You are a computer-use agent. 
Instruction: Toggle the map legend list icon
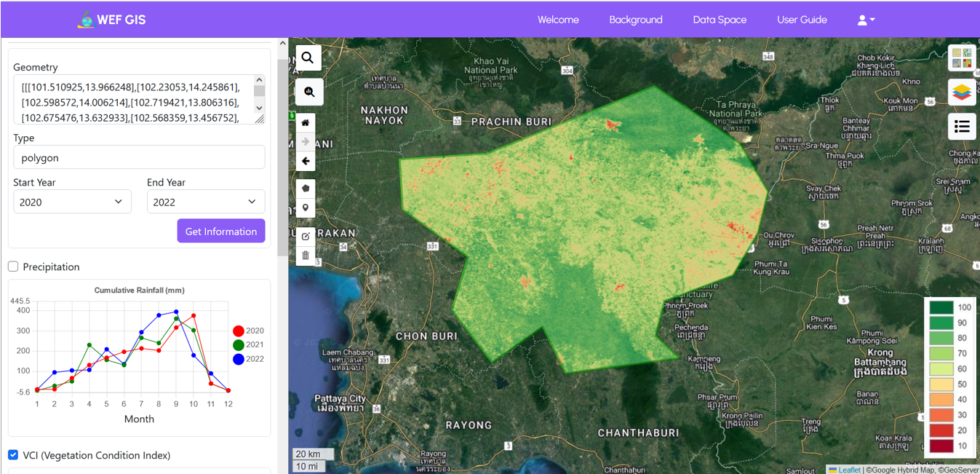click(961, 127)
